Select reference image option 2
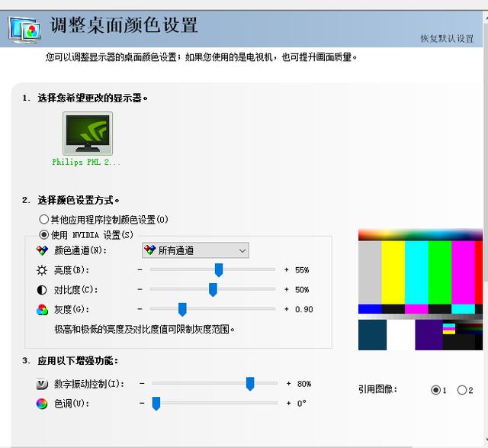The width and height of the screenshot is (488, 448). coord(462,390)
